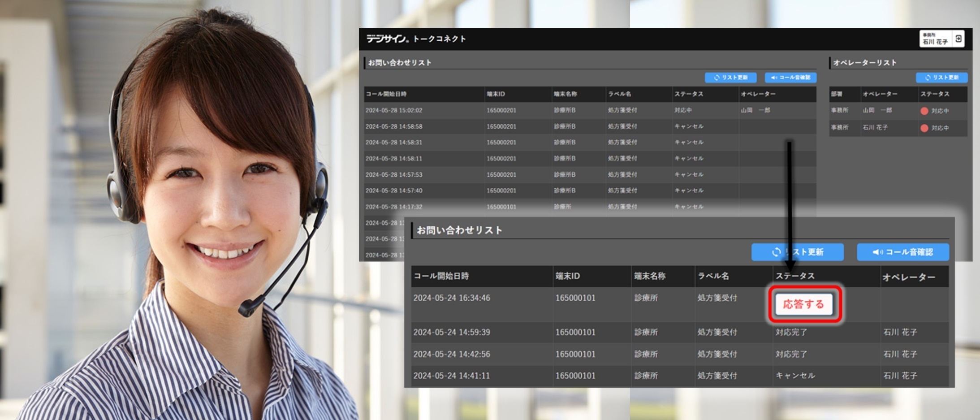The image size is (980, 420).
Task: Click the speaker icon on コール音確認 button
Action: point(774,77)
